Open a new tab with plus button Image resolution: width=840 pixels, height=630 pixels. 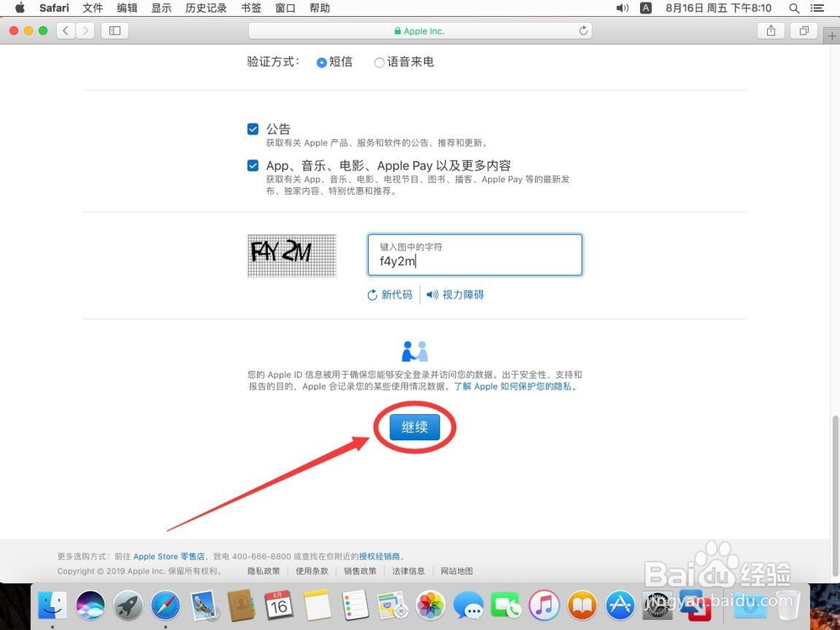click(x=832, y=36)
